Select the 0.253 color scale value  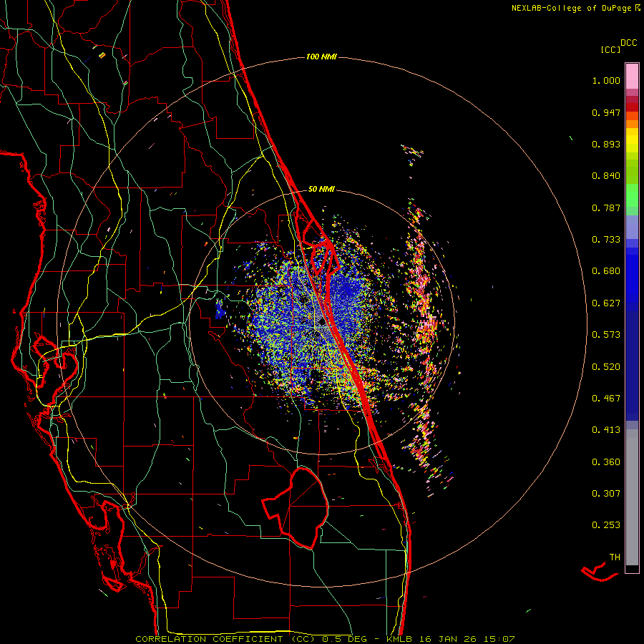pos(606,525)
